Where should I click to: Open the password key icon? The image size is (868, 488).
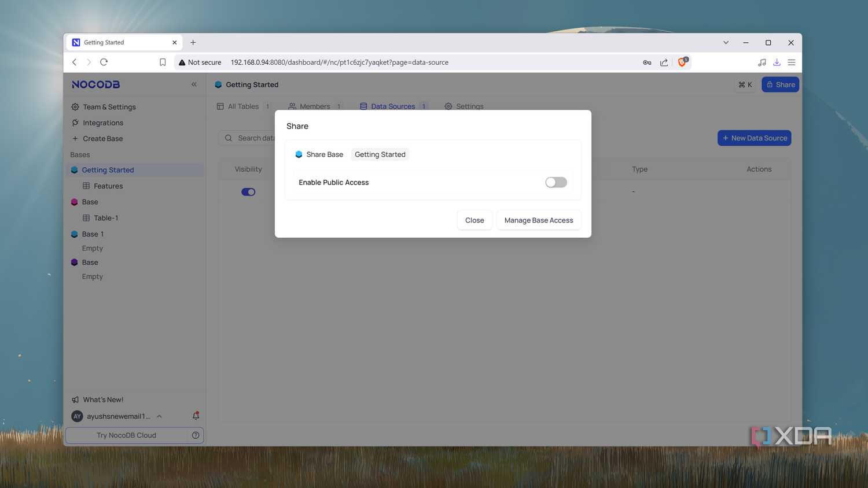(647, 62)
